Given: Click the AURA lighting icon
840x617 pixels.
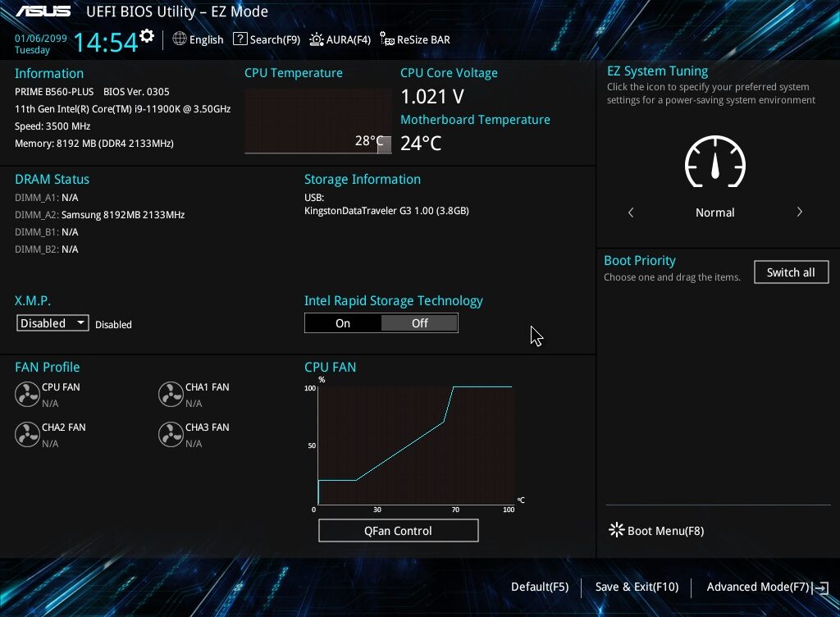Looking at the screenshot, I should tap(317, 39).
